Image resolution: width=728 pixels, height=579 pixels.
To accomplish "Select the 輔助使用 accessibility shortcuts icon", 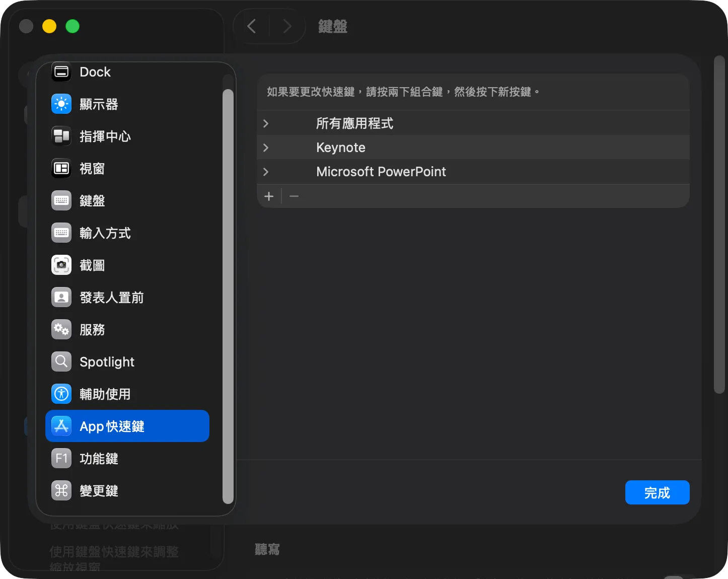I will (61, 394).
